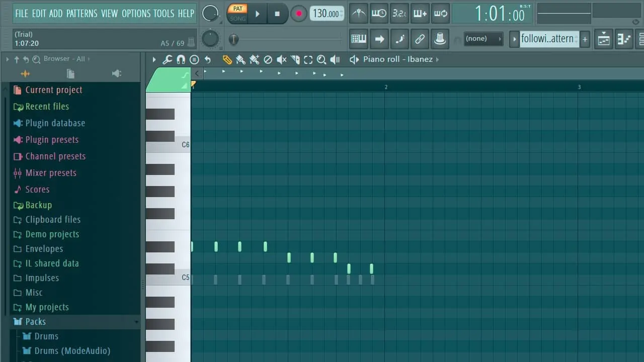Select the Mute tool speaker icon
The width and height of the screenshot is (644, 362).
[282, 60]
